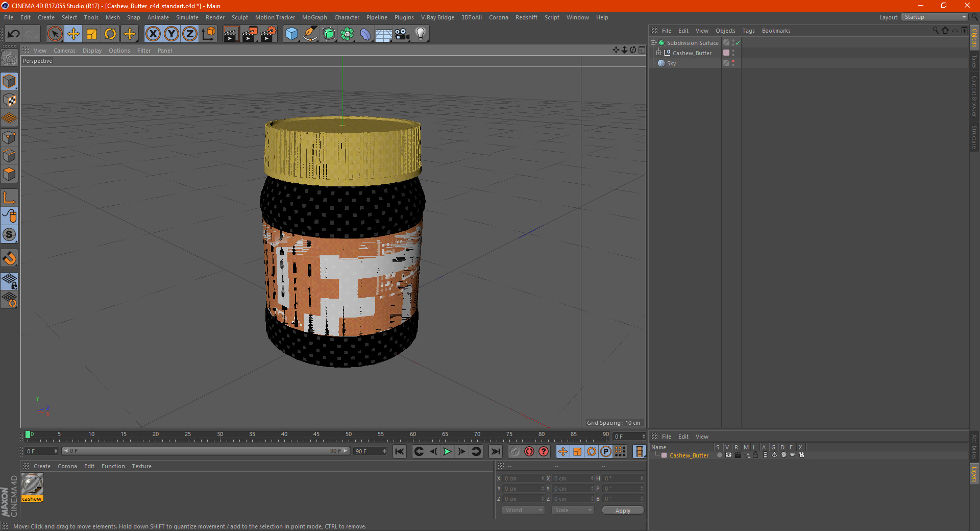The height and width of the screenshot is (531, 980).
Task: Activate the Move tool in top toolbar
Action: coord(73,34)
